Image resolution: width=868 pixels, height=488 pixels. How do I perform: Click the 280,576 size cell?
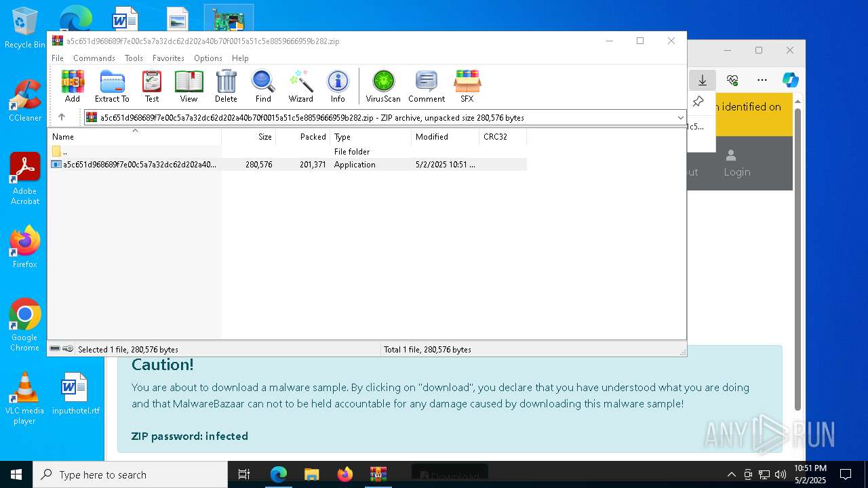(258, 165)
